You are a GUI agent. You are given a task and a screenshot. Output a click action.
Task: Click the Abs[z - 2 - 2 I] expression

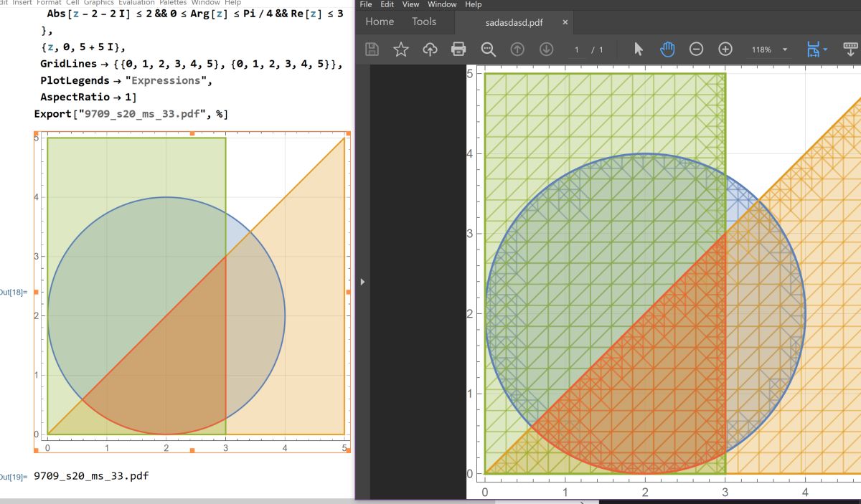(x=89, y=14)
